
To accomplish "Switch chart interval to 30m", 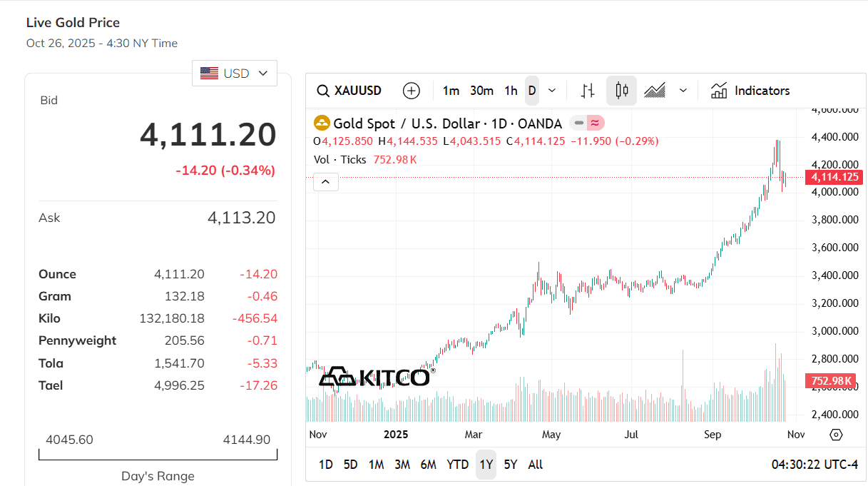I will click(481, 91).
